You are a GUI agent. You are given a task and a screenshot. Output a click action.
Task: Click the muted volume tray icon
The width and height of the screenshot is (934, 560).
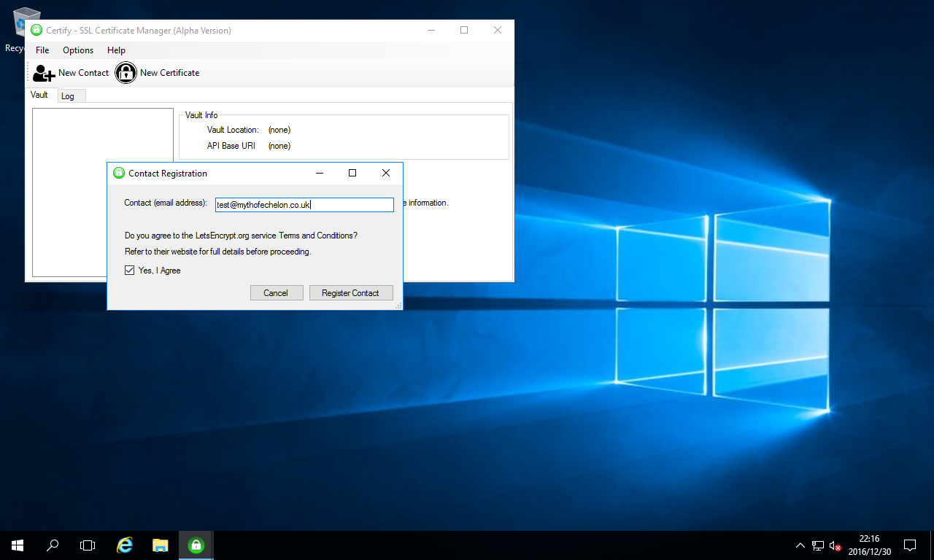coord(835,545)
